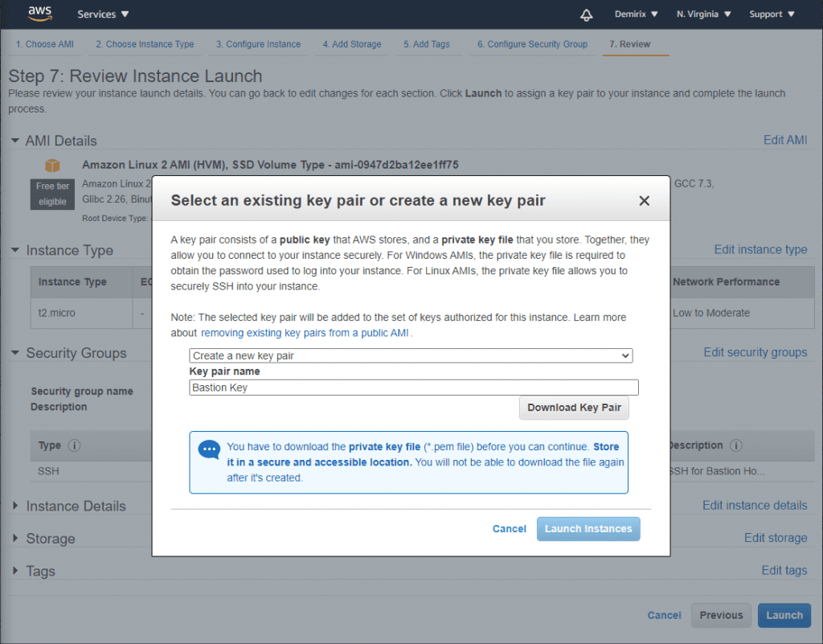This screenshot has height=644, width=823.
Task: Collapse the Security Groups section
Action: pos(14,353)
